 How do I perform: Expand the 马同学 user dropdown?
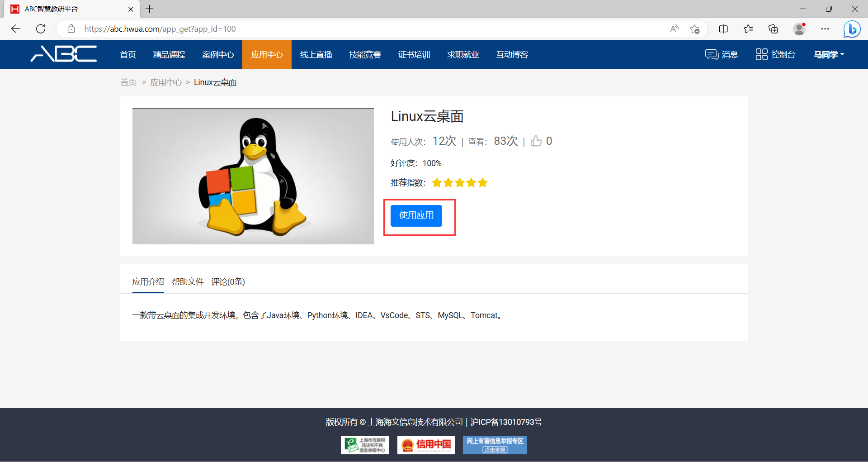pos(829,55)
